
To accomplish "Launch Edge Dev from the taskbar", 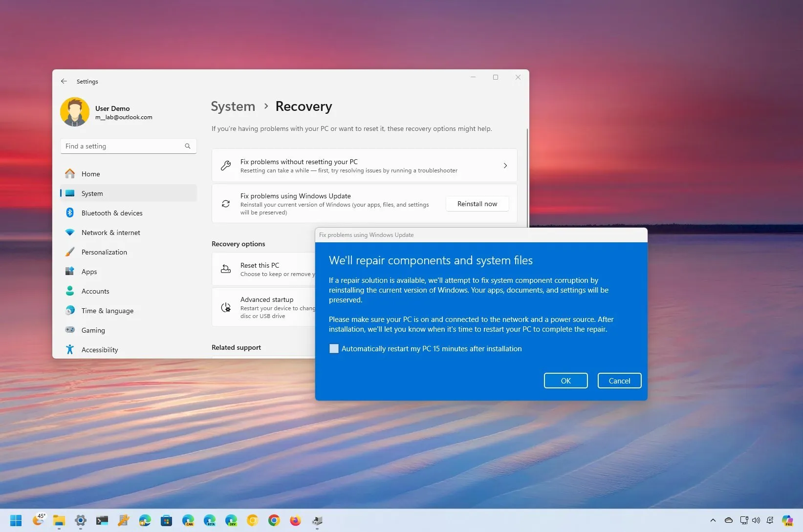I will point(231,521).
